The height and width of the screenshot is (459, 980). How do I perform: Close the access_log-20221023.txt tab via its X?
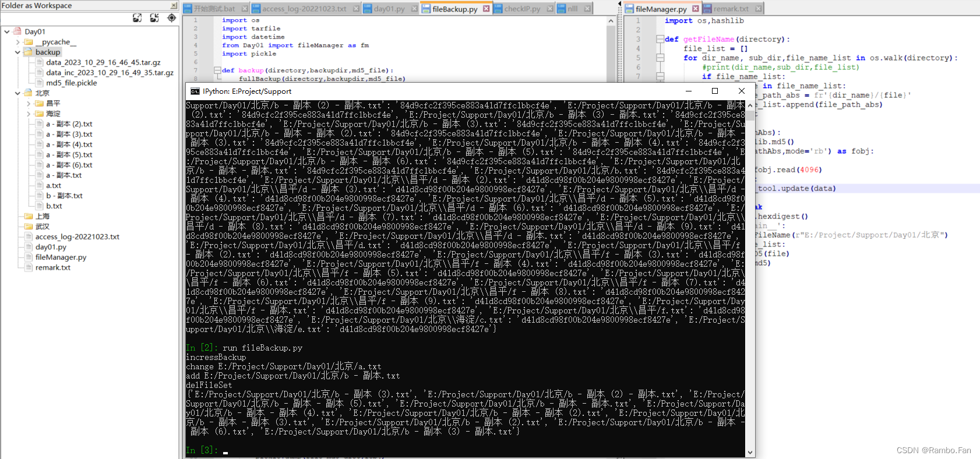pyautogui.click(x=355, y=9)
